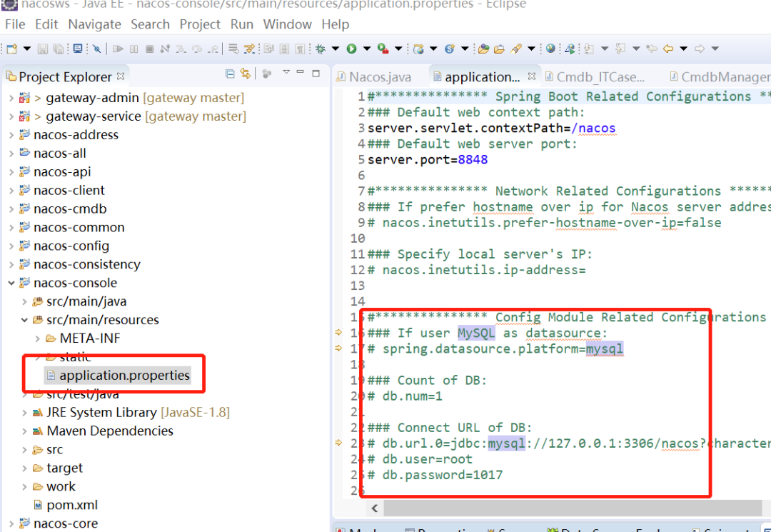This screenshot has width=771, height=532.
Task: Click line 5 server.port=8848 text
Action: 428,159
